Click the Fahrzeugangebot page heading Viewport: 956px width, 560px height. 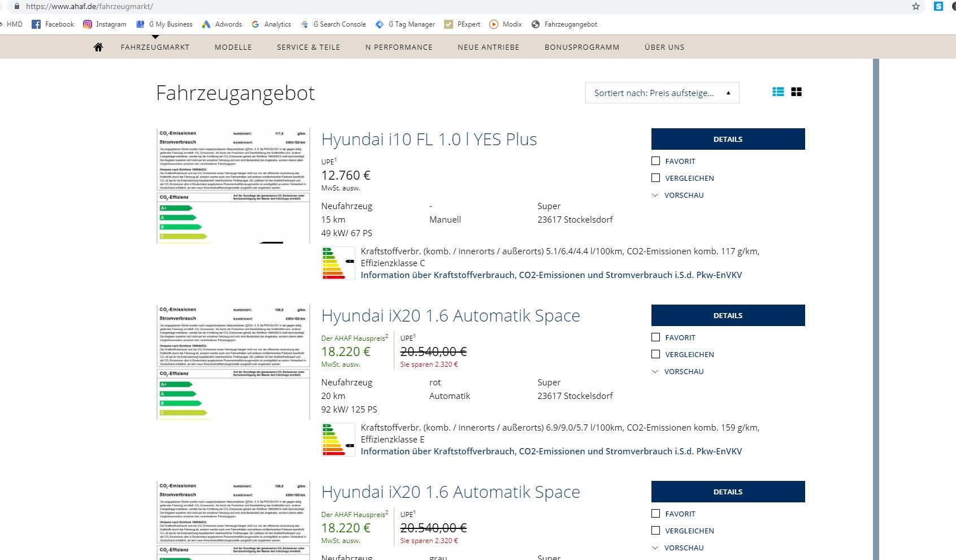click(x=235, y=93)
